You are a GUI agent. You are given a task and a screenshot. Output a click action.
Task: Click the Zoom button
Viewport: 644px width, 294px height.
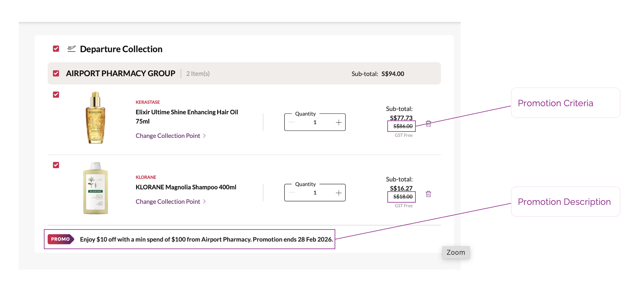point(456,253)
